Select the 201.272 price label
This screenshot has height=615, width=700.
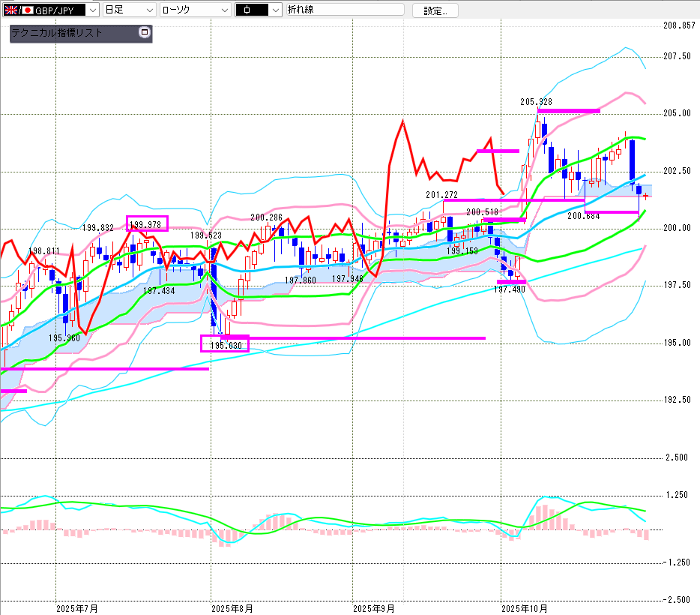(x=441, y=194)
